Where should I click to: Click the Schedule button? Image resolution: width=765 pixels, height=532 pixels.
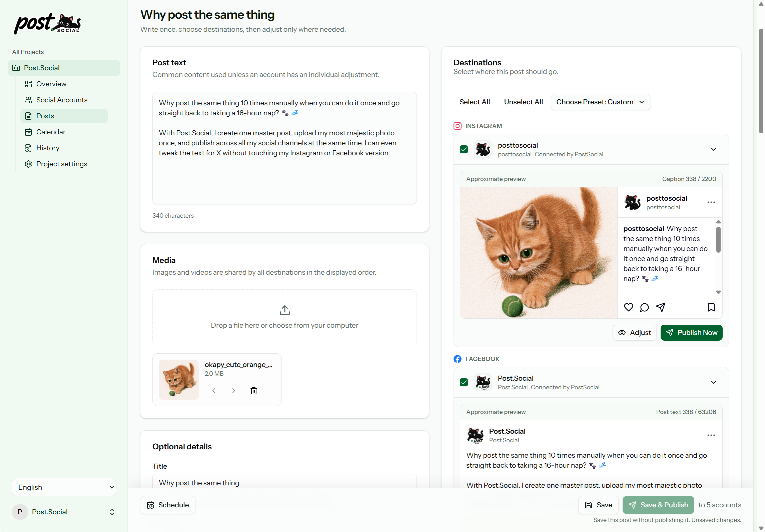tap(168, 505)
